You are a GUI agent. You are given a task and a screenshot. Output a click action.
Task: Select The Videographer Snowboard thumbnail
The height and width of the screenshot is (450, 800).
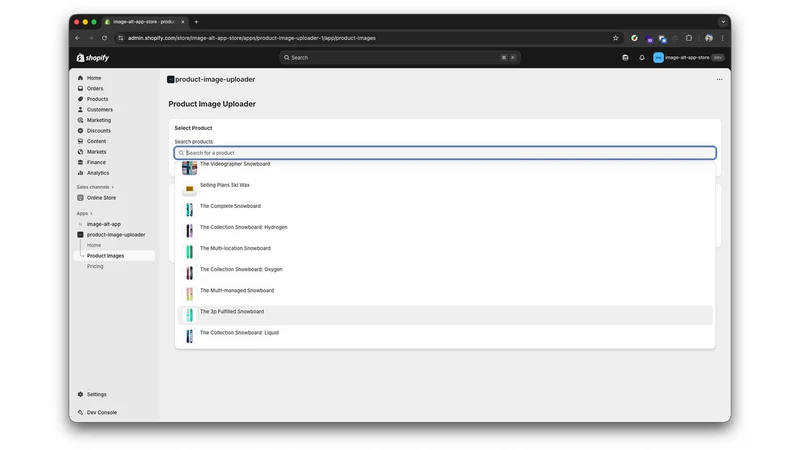(x=189, y=167)
